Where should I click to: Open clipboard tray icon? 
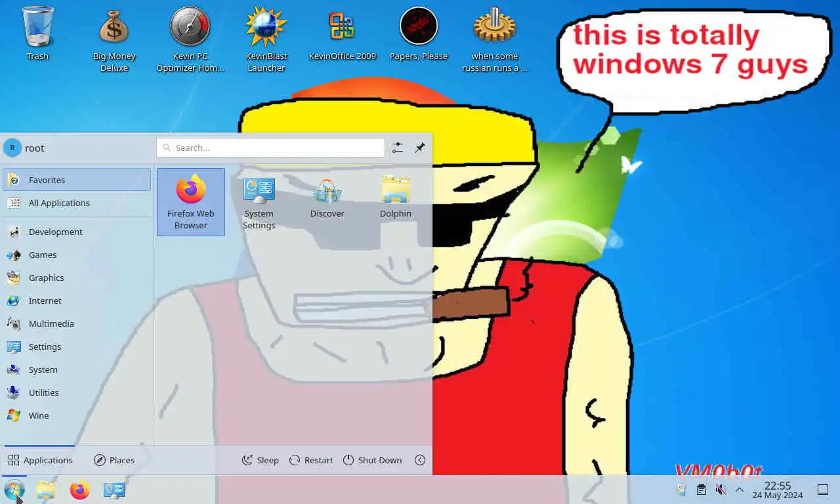[x=701, y=490]
